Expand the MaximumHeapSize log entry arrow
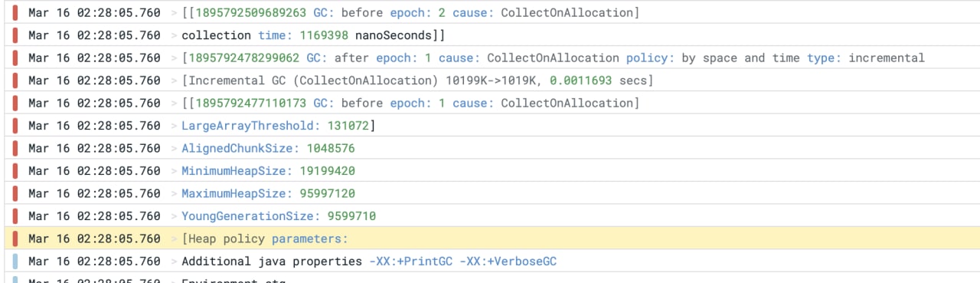 (173, 193)
